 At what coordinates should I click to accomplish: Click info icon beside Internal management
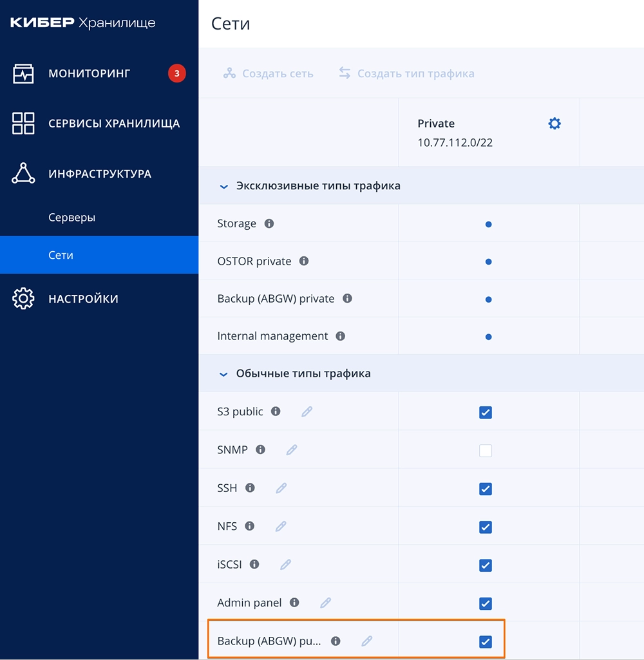341,336
